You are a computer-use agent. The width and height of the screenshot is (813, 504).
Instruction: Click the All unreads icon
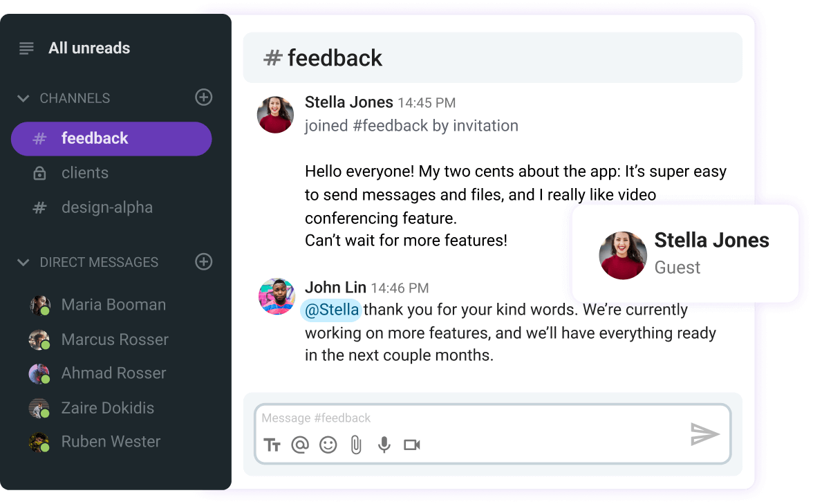pos(26,48)
